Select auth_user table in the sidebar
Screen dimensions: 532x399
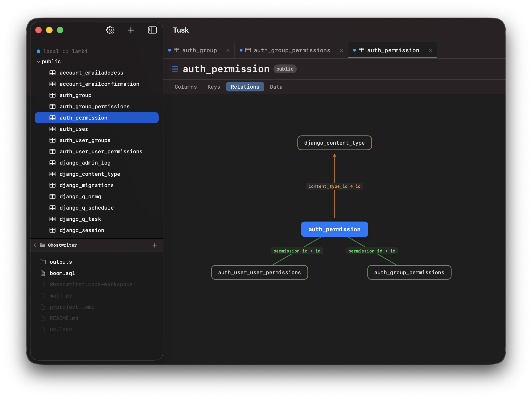(x=74, y=129)
